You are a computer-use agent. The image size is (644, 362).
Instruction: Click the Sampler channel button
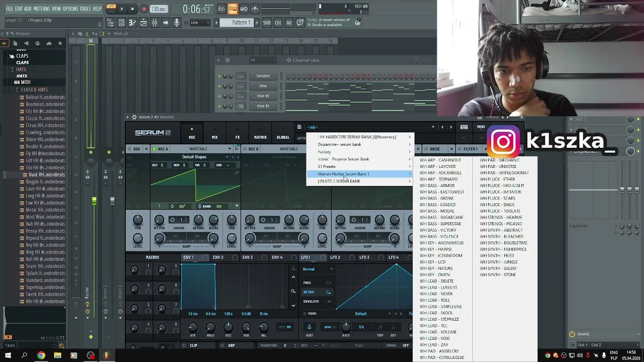coord(263,76)
